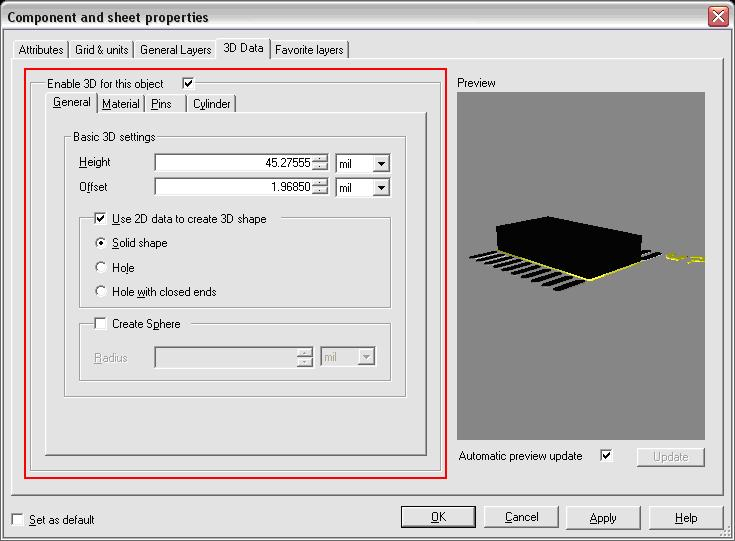The image size is (735, 541).
Task: Decrease Offset with the spinner down arrow
Action: 320,190
